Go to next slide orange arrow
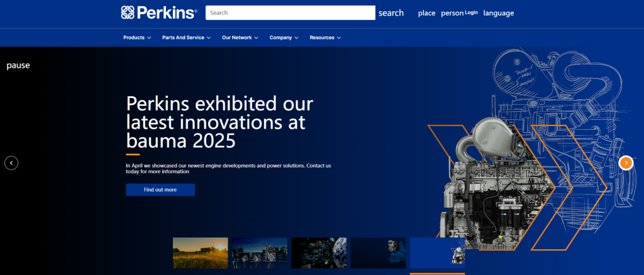The width and height of the screenshot is (644, 275). (626, 163)
